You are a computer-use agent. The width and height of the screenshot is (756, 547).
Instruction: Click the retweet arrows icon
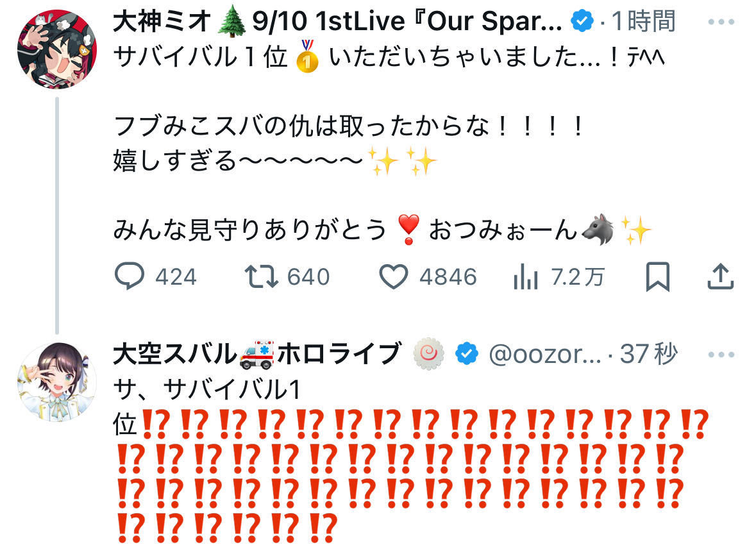click(262, 277)
